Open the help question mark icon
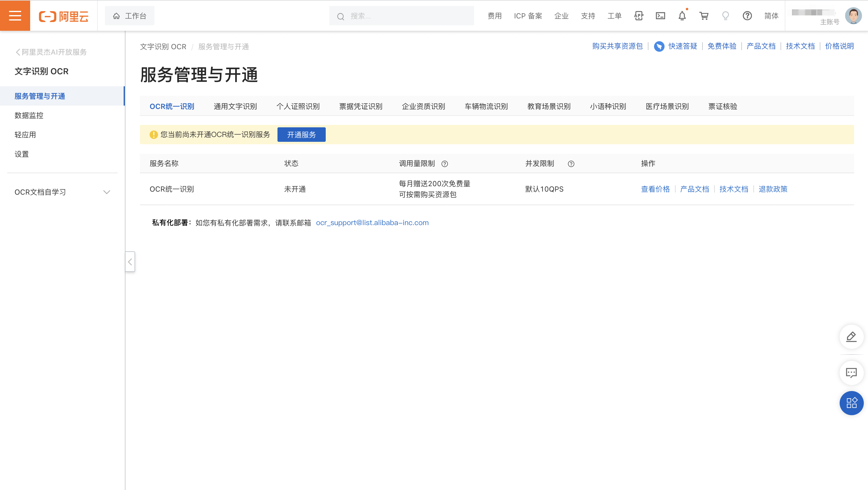Viewport: 868px width, 490px height. tap(747, 16)
